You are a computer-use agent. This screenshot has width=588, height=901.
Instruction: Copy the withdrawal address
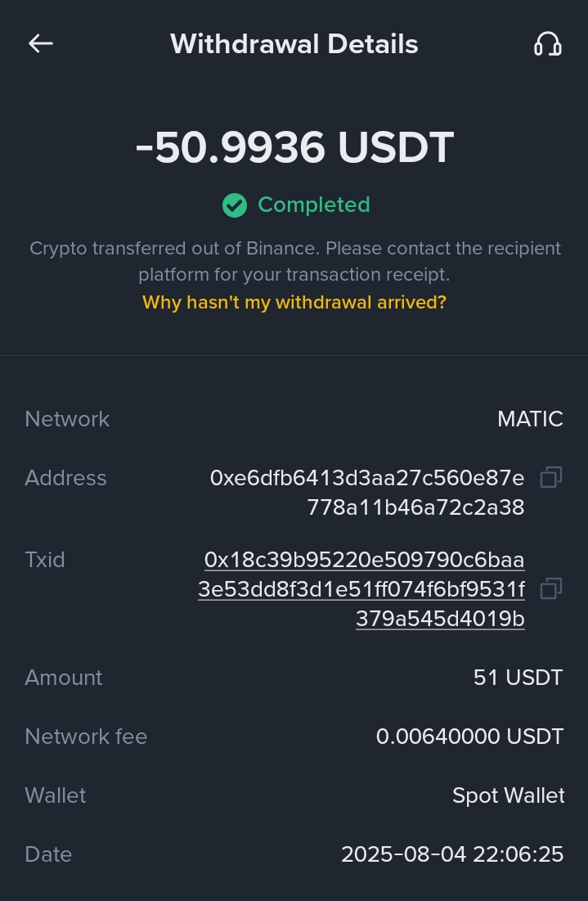[551, 477]
